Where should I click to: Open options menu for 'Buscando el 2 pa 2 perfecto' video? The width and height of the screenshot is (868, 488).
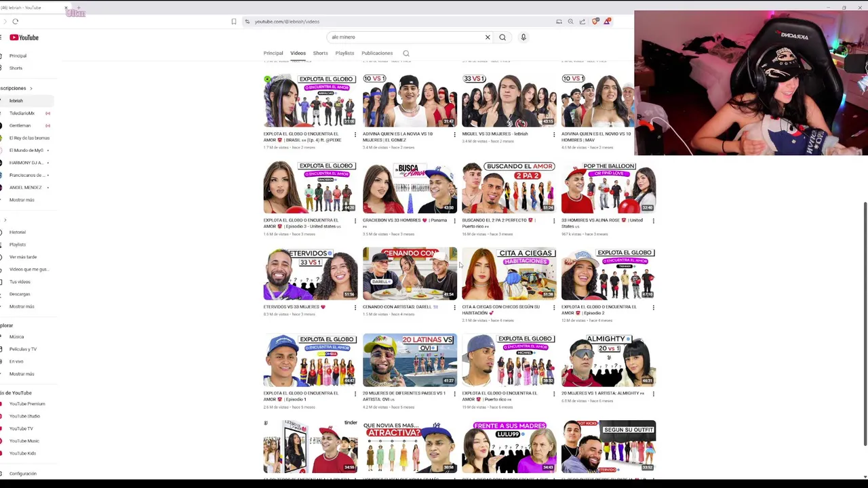[x=554, y=221]
